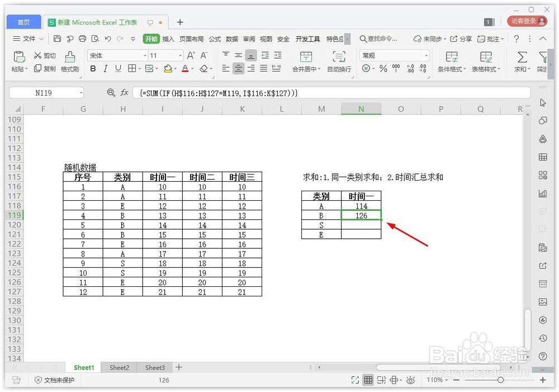Click the Copy (复制) button

point(45,68)
